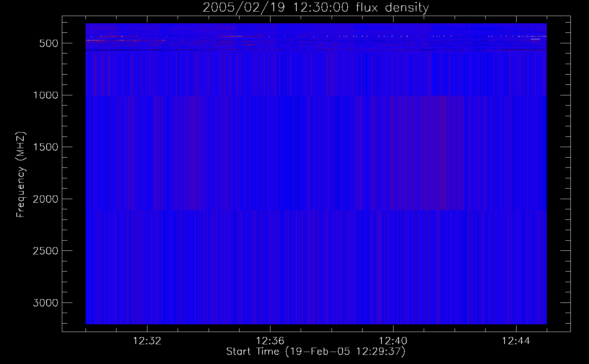Select the "Frequency (MHZ)" y-axis label

coord(21,175)
